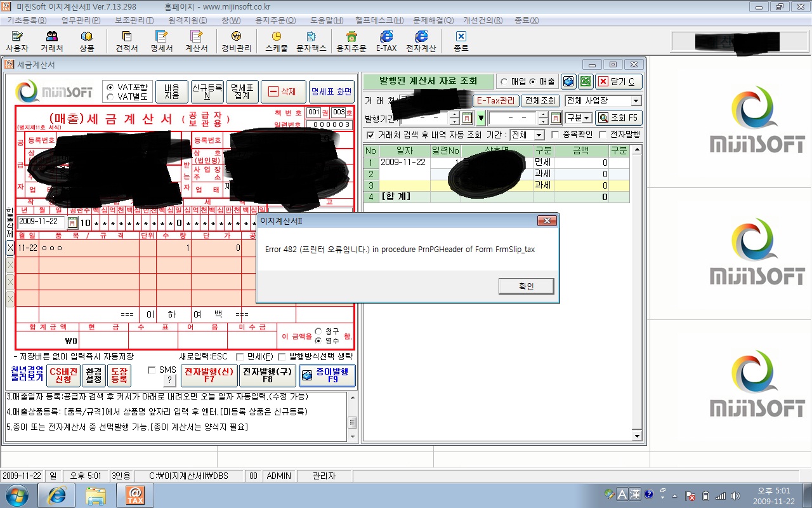Screen dimensions: 812x508
Task: Enable 중복확인 checkbox
Action: (555, 135)
